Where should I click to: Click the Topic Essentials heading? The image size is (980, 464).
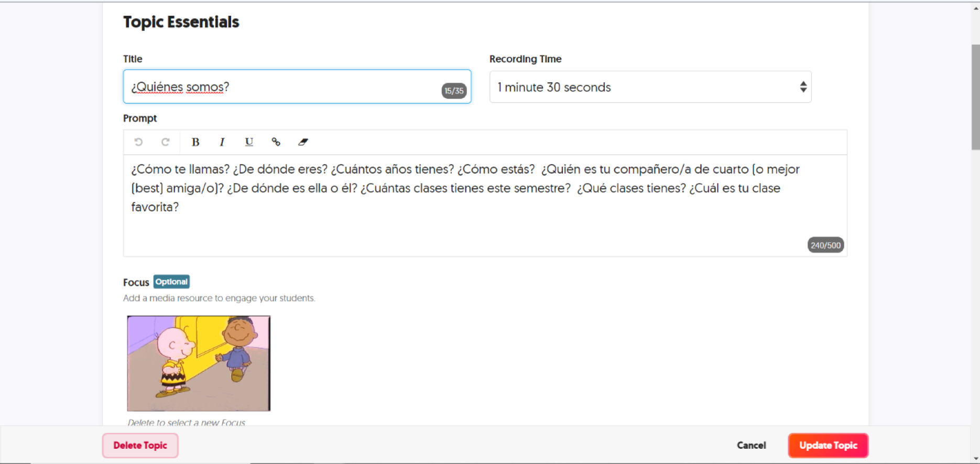181,22
